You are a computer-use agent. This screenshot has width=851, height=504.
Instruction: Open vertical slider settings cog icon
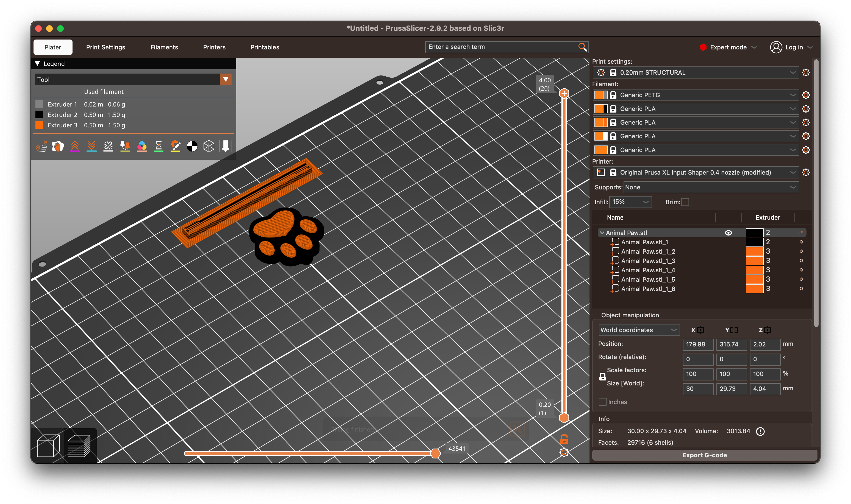point(564,452)
